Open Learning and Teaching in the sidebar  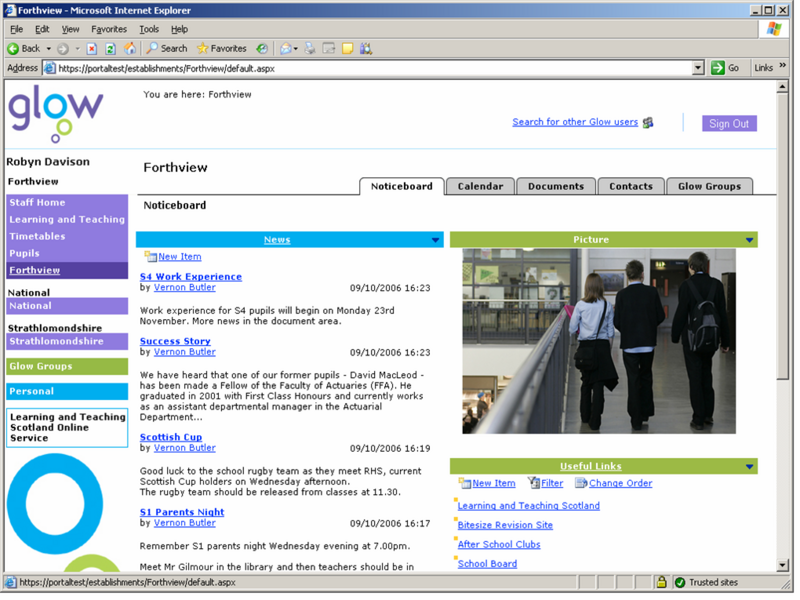(x=67, y=219)
